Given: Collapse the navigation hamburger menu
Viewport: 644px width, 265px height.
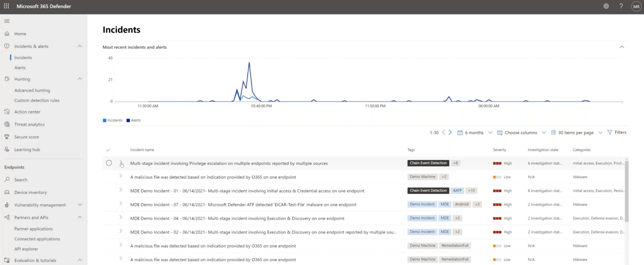Looking at the screenshot, I should (x=7, y=21).
